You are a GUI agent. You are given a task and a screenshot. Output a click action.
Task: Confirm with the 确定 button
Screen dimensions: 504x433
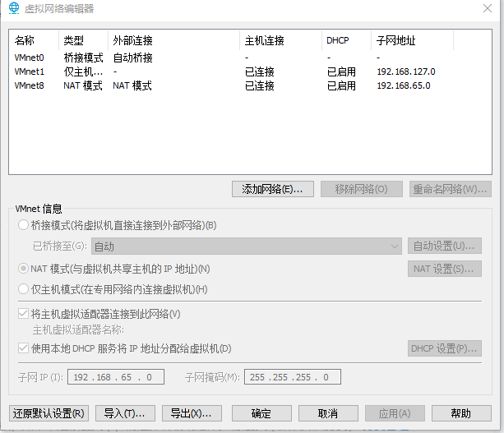point(261,413)
